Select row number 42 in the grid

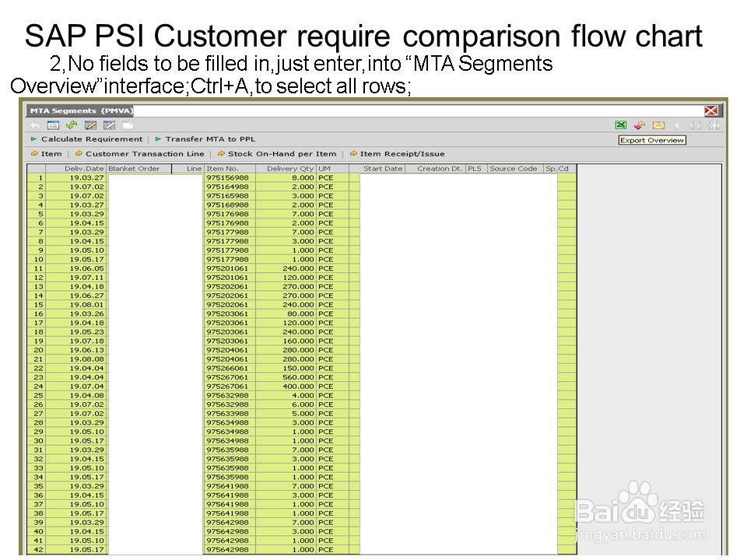point(37,550)
